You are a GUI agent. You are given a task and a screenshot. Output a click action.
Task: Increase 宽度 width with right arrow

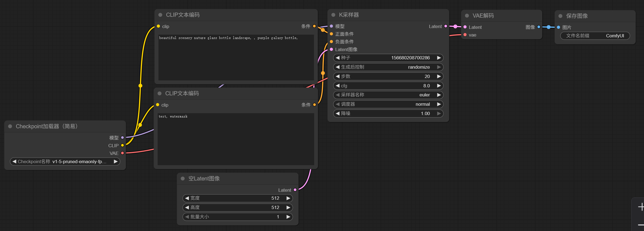point(288,198)
